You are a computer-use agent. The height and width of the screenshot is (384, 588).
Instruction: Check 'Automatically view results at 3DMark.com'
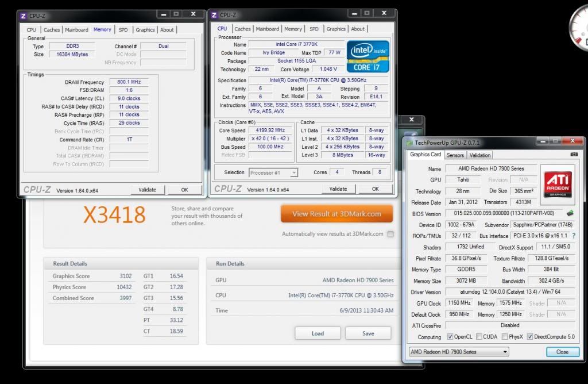click(x=390, y=234)
